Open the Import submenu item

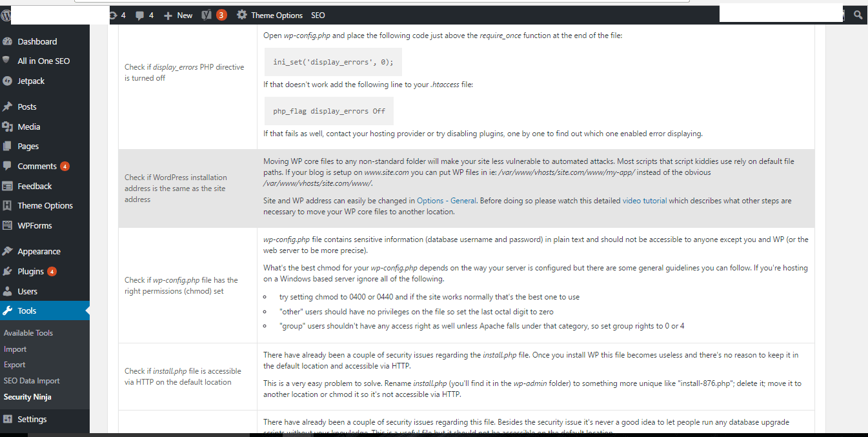[15, 349]
